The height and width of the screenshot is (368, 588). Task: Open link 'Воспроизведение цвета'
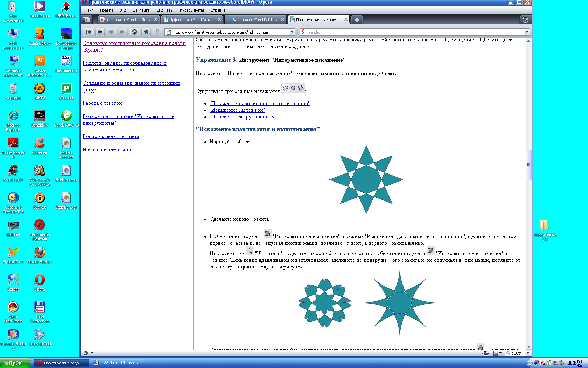coord(111,136)
